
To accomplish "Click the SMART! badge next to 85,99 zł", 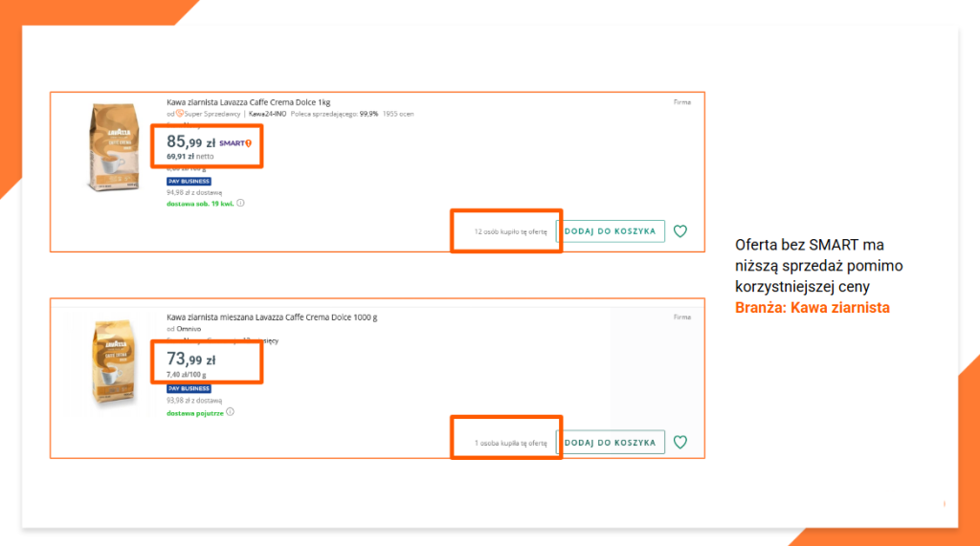I will pyautogui.click(x=235, y=143).
